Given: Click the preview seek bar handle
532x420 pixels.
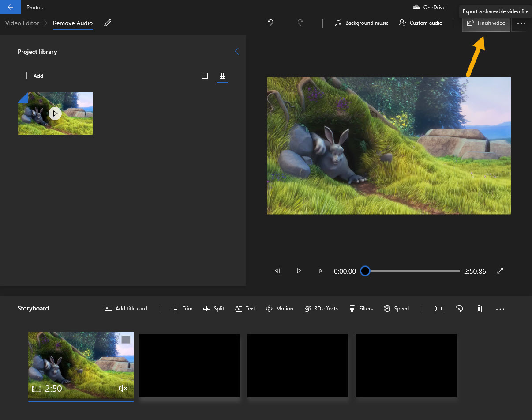Looking at the screenshot, I should click(365, 271).
